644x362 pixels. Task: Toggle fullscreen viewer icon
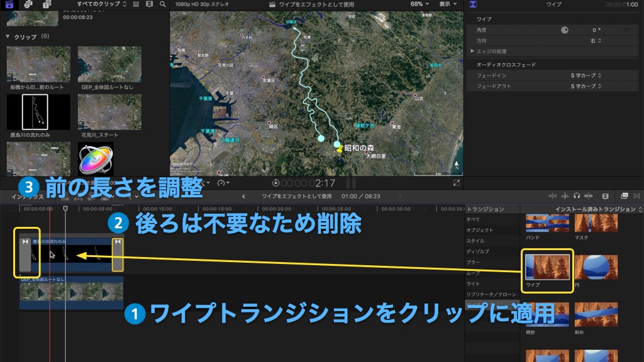coord(457,183)
